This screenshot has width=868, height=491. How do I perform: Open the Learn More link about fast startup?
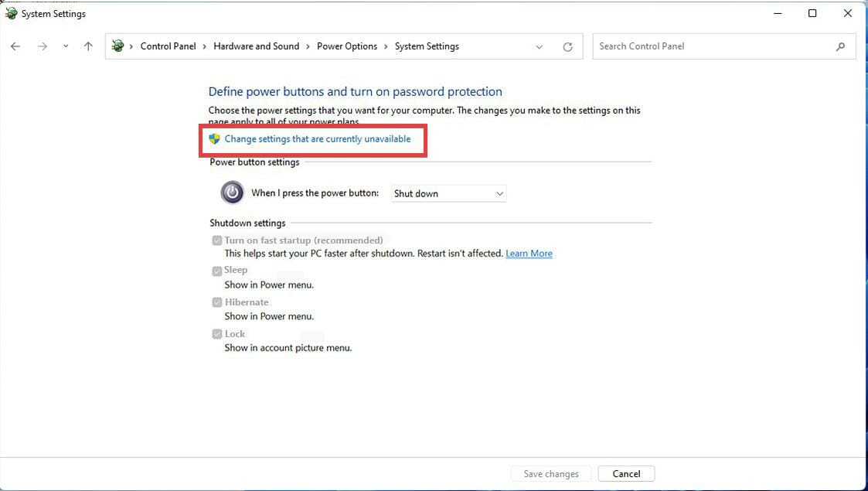529,253
